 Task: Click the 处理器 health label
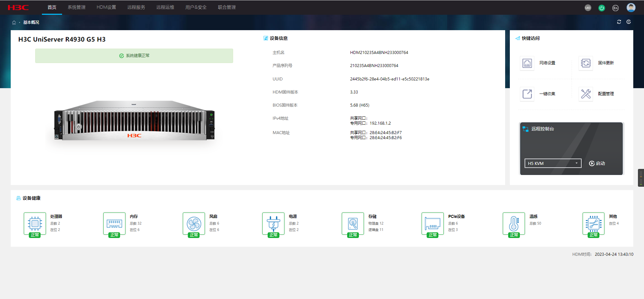pyautogui.click(x=56, y=217)
